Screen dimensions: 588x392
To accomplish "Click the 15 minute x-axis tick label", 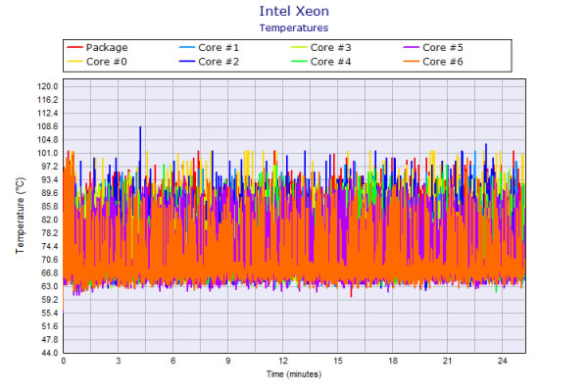I will (338, 361).
